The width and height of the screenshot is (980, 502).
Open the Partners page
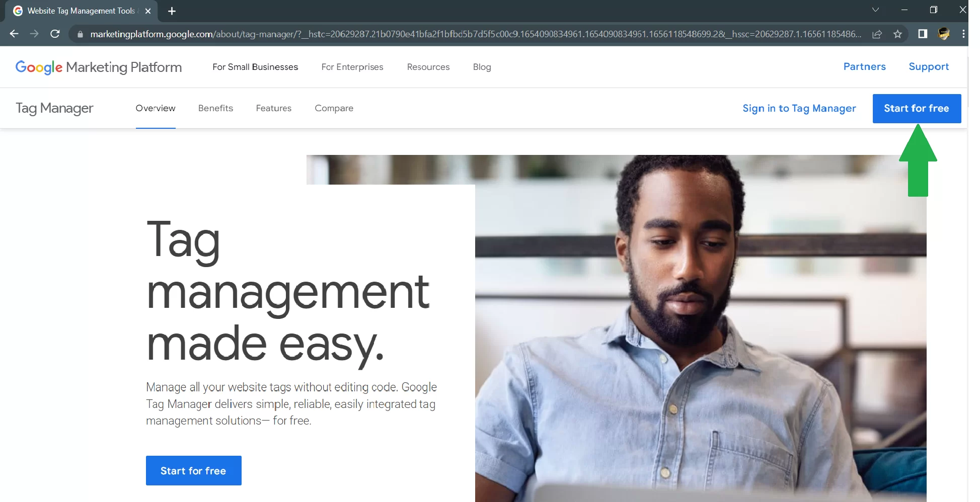click(x=864, y=66)
